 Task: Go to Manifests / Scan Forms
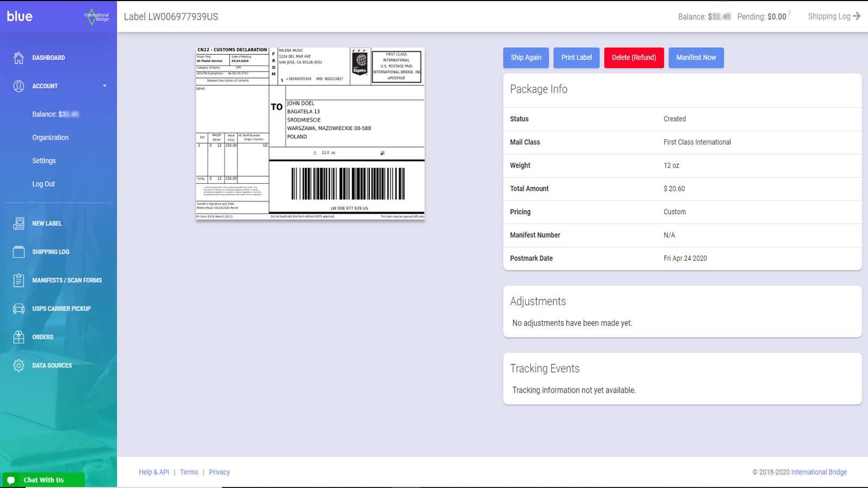pyautogui.click(x=67, y=280)
